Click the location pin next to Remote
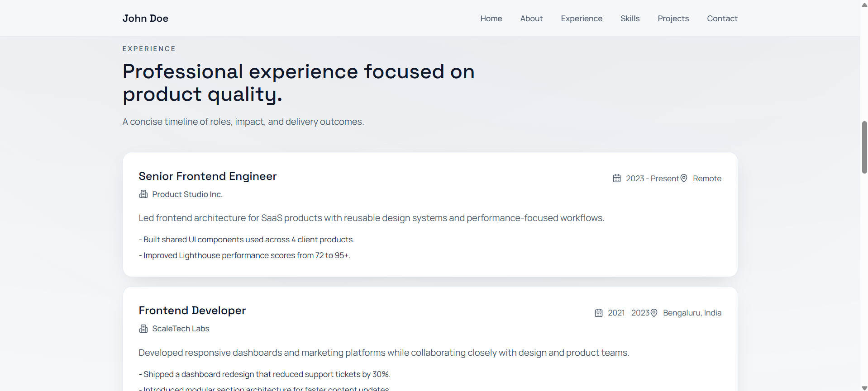This screenshot has height=391, width=868. pyautogui.click(x=684, y=178)
